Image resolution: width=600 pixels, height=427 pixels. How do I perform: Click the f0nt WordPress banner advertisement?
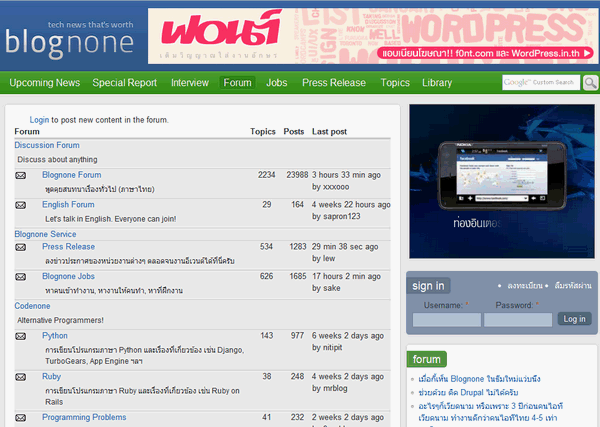click(371, 36)
